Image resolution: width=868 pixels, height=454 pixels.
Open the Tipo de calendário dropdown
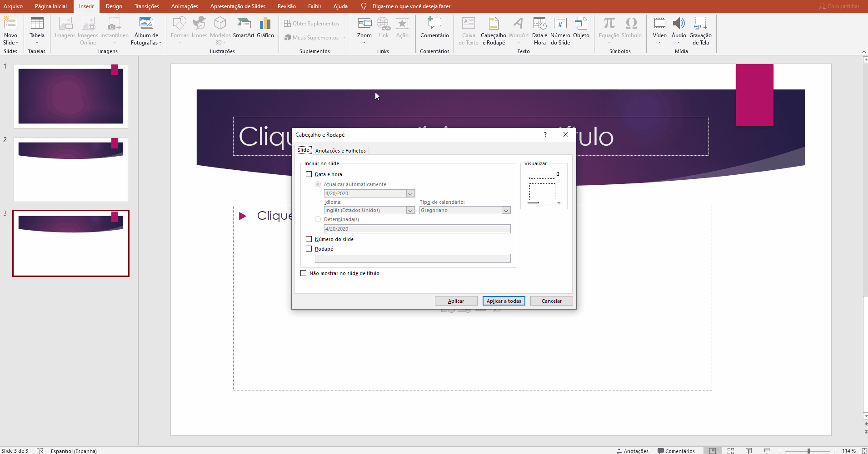506,210
